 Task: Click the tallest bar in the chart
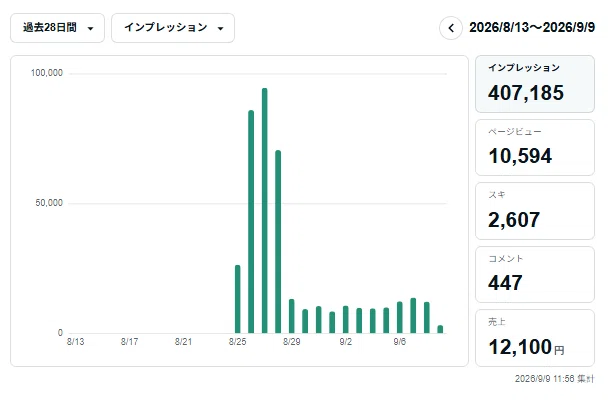265,210
